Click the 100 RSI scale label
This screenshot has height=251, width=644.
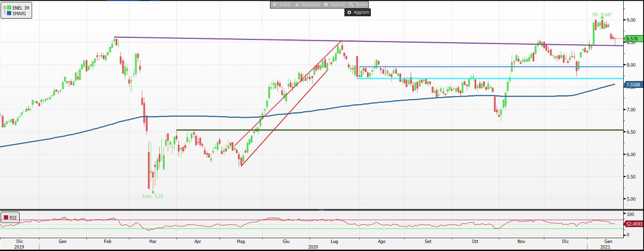coord(630,214)
